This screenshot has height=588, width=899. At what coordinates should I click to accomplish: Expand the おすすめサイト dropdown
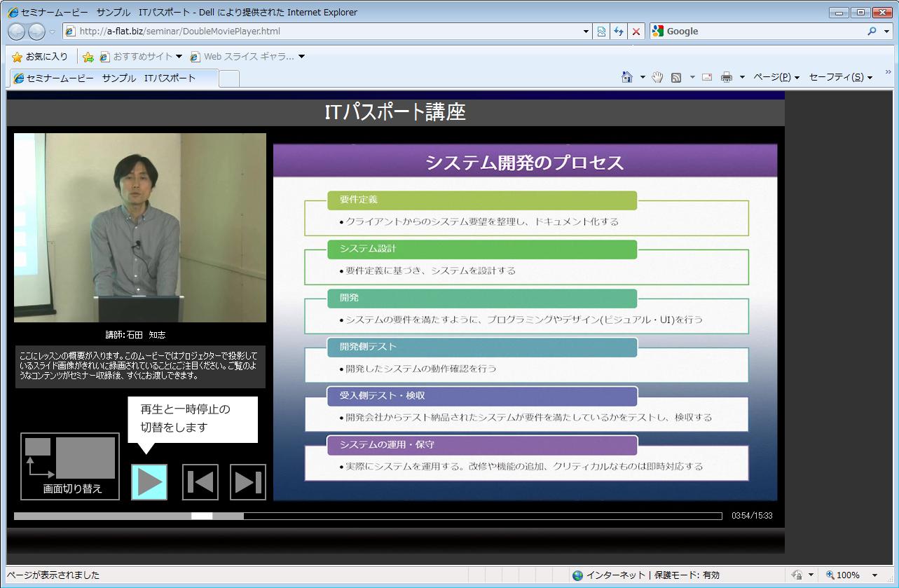tap(179, 57)
